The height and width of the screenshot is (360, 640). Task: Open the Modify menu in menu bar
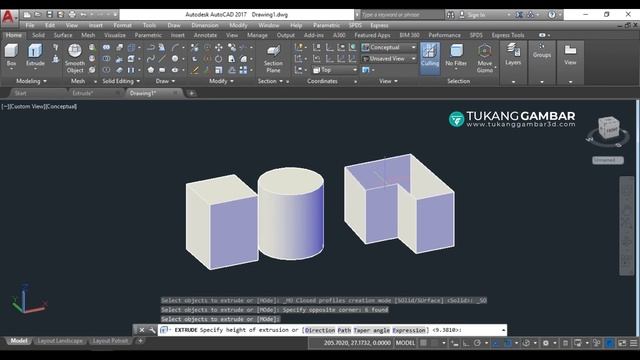[x=238, y=25]
